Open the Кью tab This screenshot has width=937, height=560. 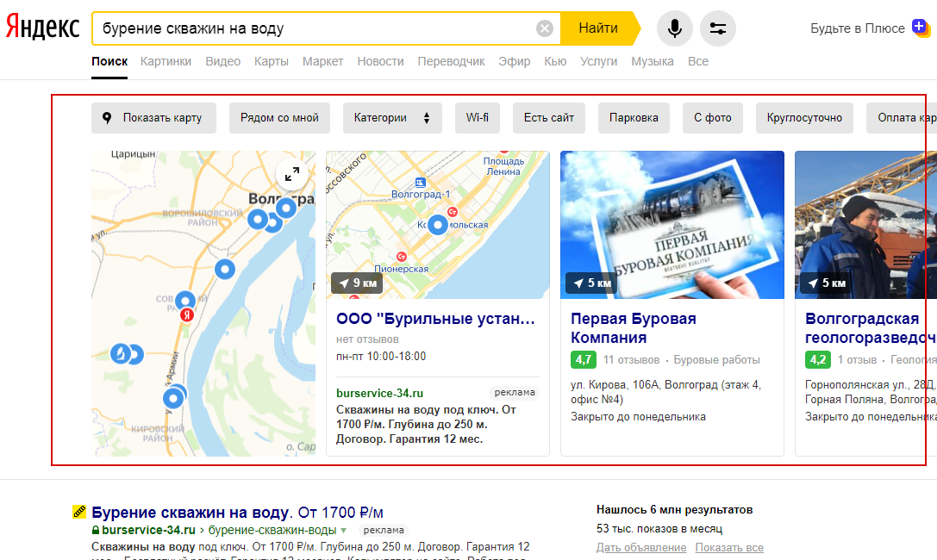tap(555, 61)
